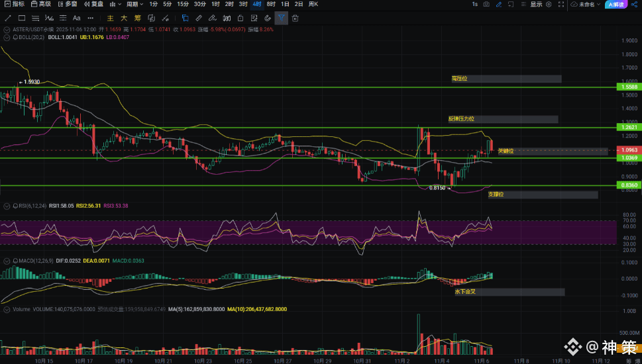The height and width of the screenshot is (364, 642).
Task: Toggle the drawing filter funnel button
Action: [x=281, y=18]
